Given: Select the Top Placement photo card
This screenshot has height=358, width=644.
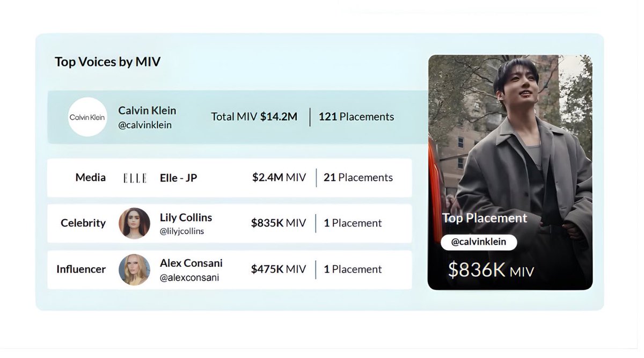Looking at the screenshot, I should (x=510, y=172).
